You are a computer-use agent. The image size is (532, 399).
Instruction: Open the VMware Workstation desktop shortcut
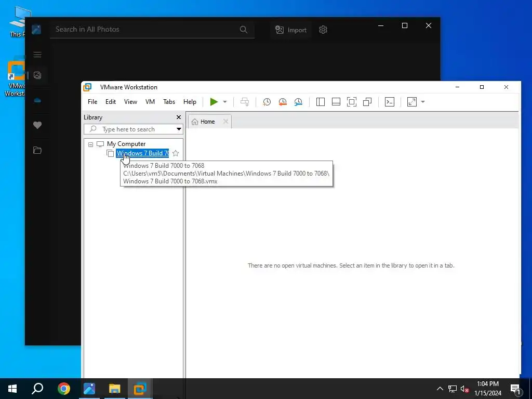[15, 77]
